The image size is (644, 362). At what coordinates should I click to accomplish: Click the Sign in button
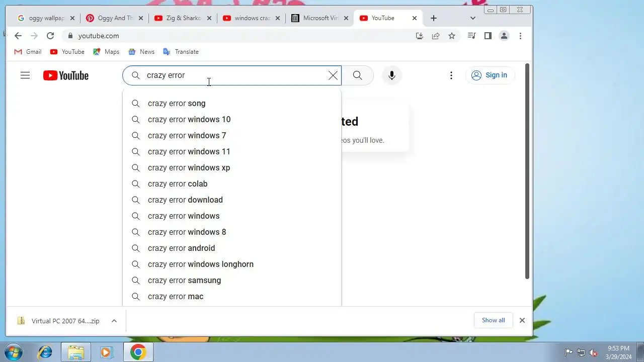pos(490,75)
